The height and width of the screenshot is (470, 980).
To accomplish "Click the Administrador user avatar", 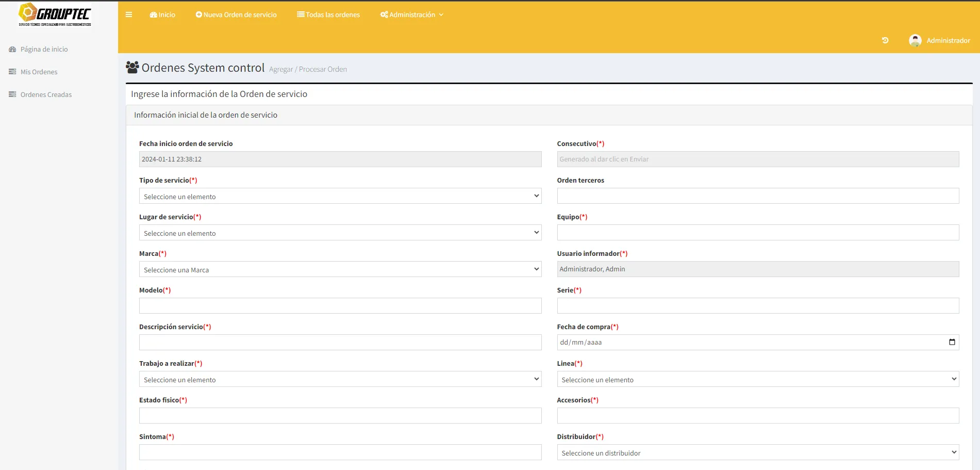I will [x=915, y=40].
